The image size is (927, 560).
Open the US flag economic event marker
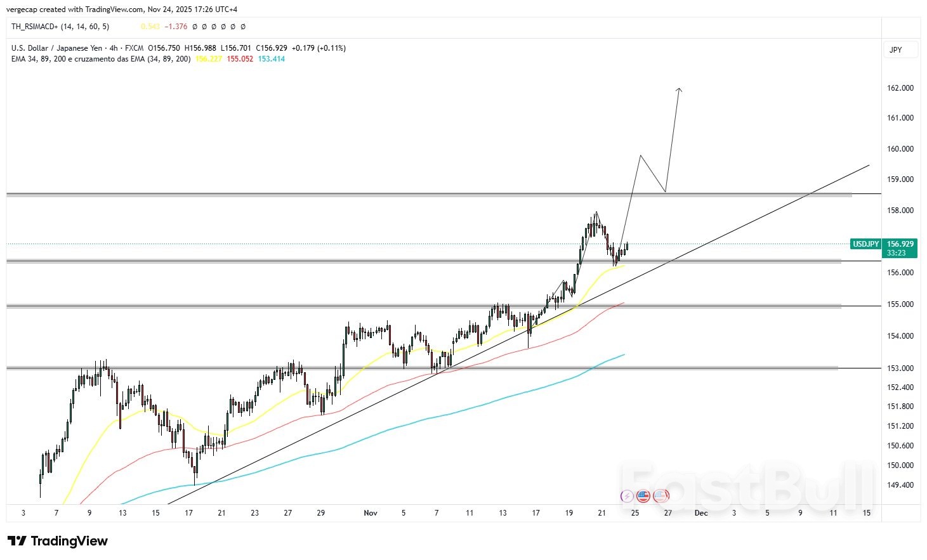tap(643, 497)
